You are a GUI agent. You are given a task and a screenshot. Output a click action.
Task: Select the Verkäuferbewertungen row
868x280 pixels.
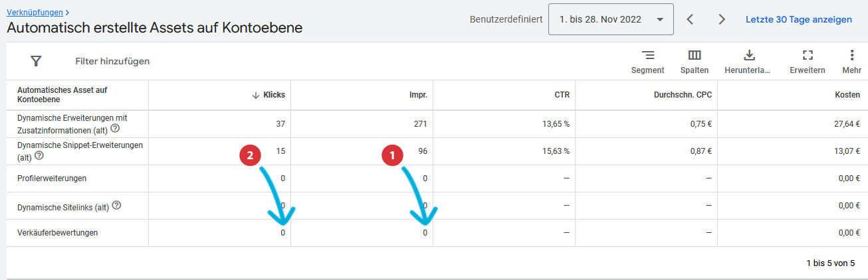click(x=437, y=233)
